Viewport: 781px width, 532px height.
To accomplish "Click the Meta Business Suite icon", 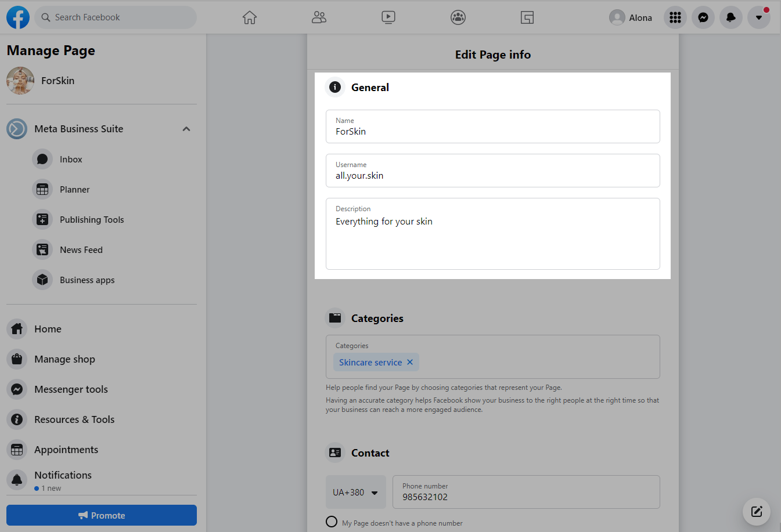I will tap(17, 129).
